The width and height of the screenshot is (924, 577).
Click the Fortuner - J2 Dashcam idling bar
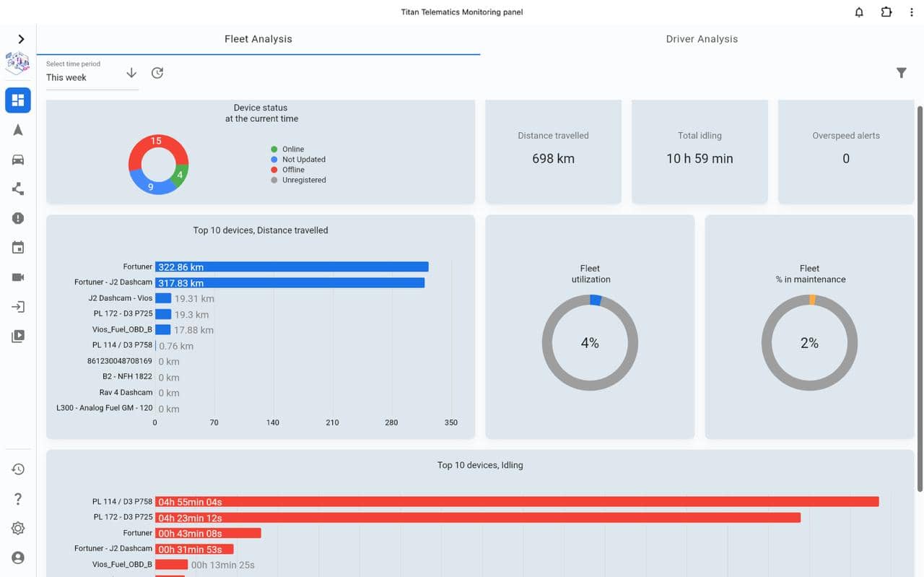[194, 549]
